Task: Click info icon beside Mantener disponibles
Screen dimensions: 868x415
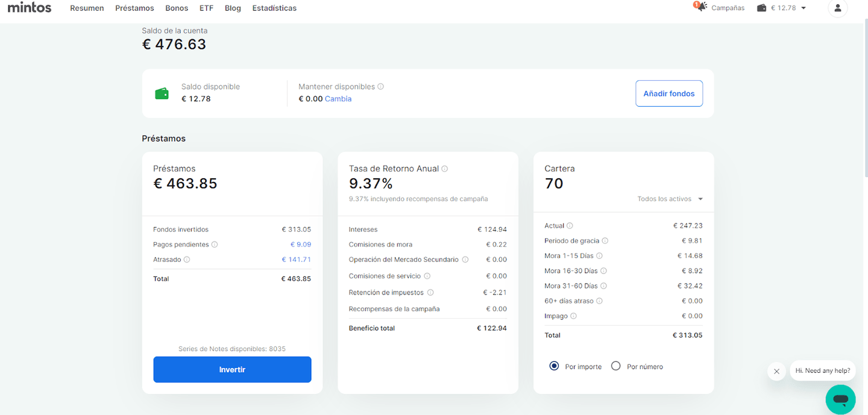Action: coord(381,87)
